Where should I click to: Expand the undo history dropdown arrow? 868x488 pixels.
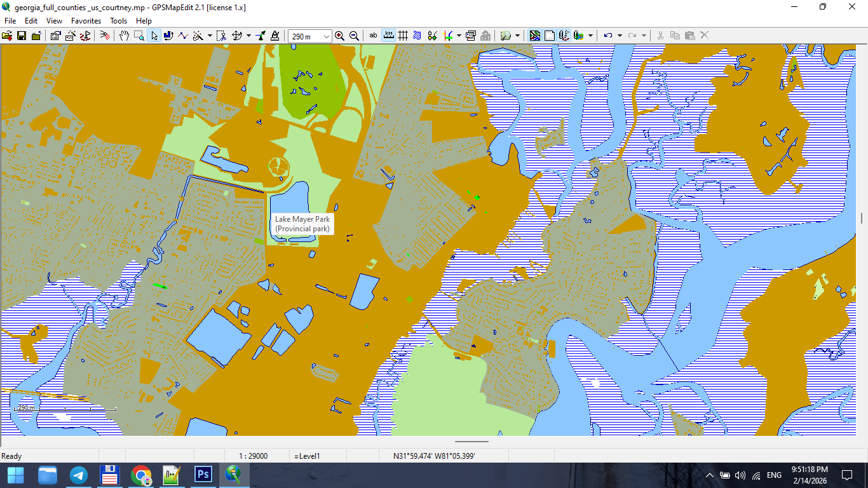coord(619,36)
